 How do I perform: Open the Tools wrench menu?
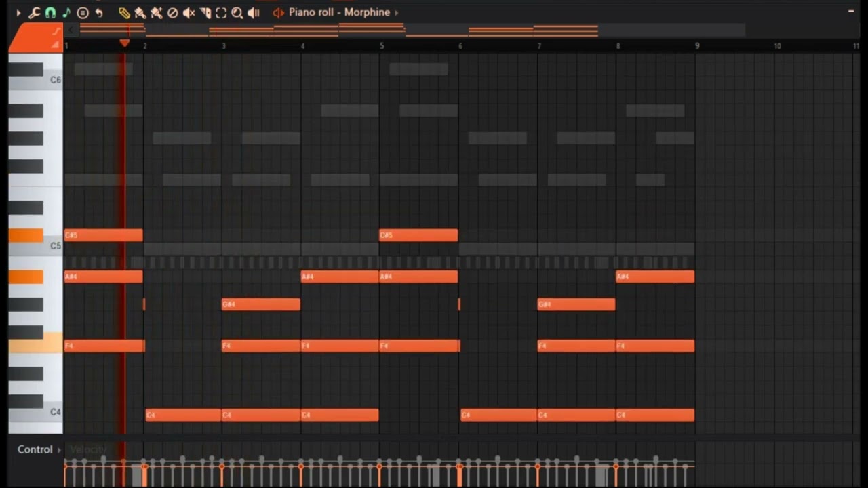point(34,12)
